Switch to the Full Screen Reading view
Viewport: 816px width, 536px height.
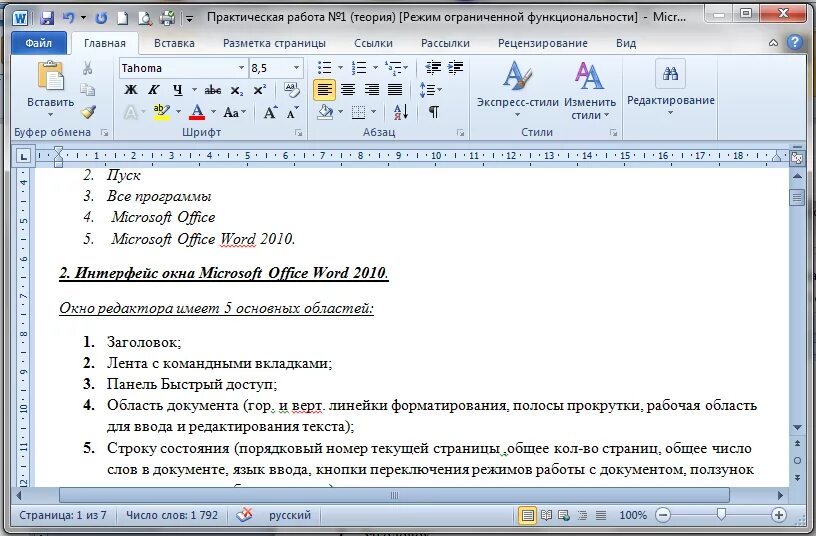coord(546,515)
